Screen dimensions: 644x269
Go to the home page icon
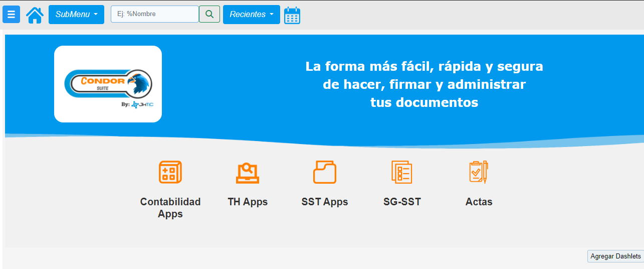35,15
